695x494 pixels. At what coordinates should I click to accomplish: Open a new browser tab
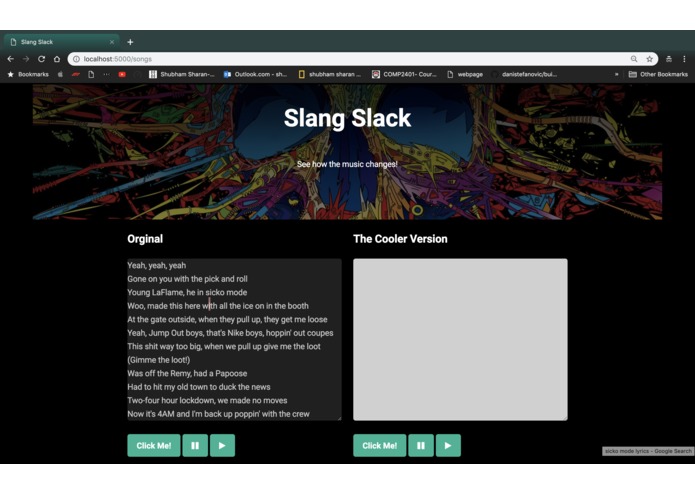130,42
